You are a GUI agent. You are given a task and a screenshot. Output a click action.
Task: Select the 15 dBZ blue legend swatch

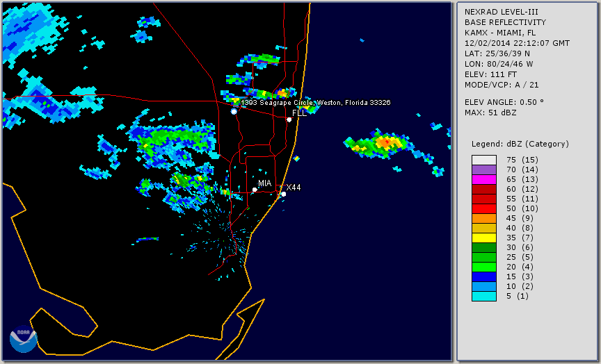coord(484,276)
